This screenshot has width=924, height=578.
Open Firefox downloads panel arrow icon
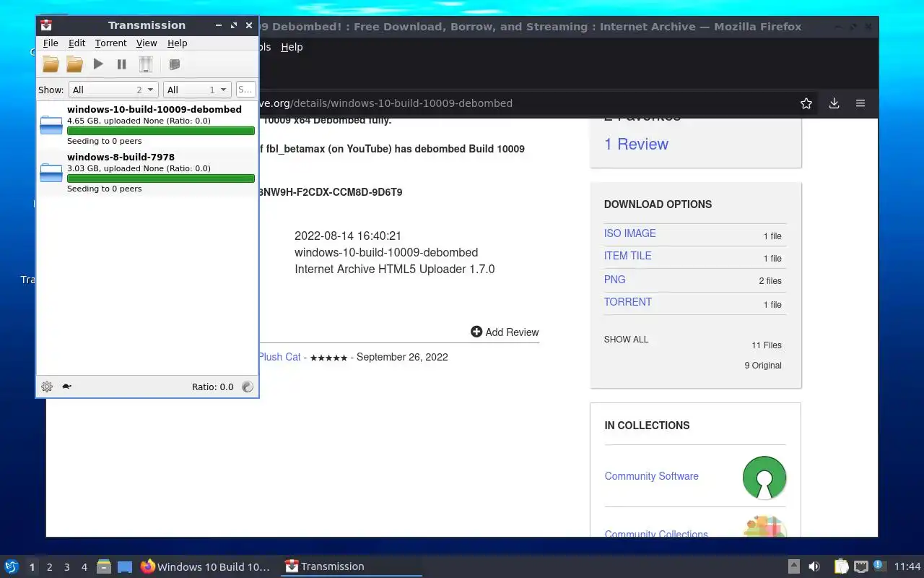click(834, 103)
